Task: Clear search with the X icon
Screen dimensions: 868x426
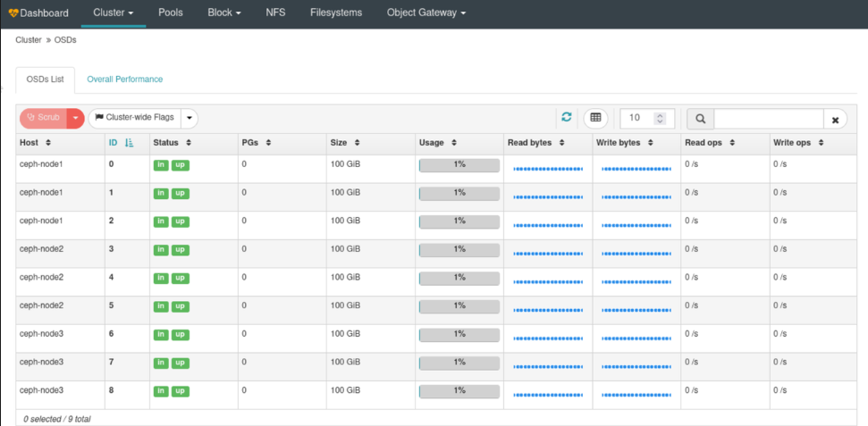Action: (835, 119)
